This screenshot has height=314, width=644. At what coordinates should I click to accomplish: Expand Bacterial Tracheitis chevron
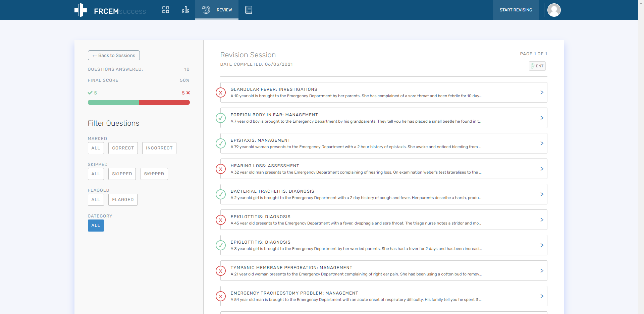coord(542,194)
